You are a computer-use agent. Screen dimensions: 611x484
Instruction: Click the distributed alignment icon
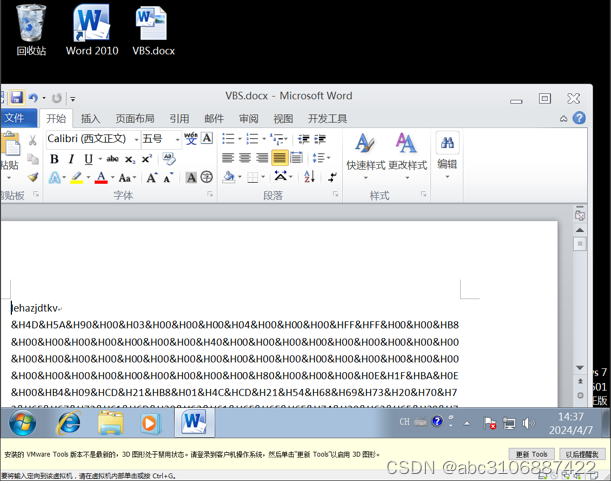pyautogui.click(x=297, y=158)
